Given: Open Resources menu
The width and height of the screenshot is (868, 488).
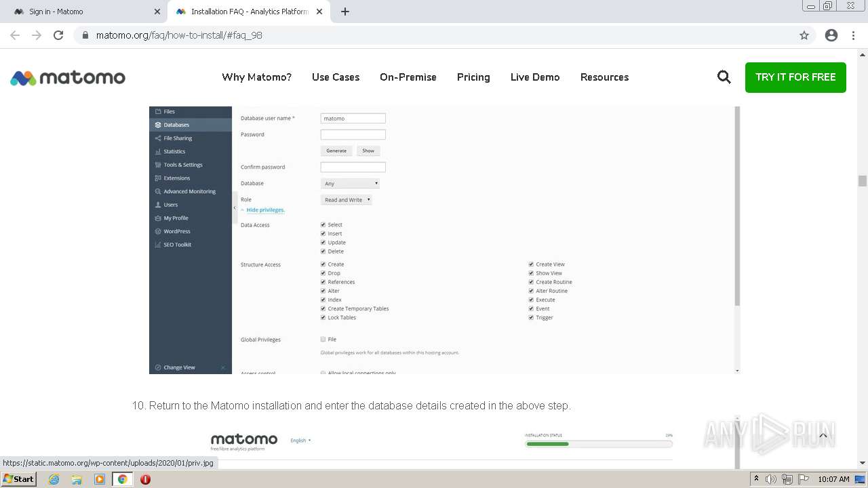Looking at the screenshot, I should pyautogui.click(x=604, y=77).
